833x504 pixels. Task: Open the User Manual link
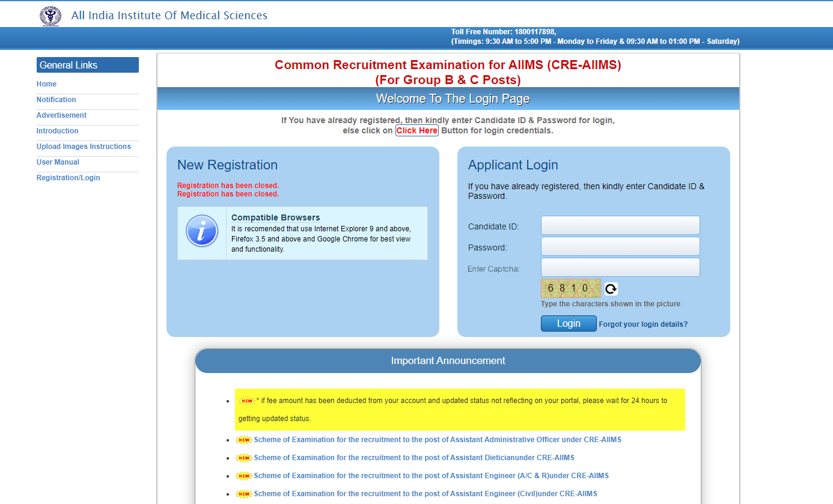click(58, 162)
